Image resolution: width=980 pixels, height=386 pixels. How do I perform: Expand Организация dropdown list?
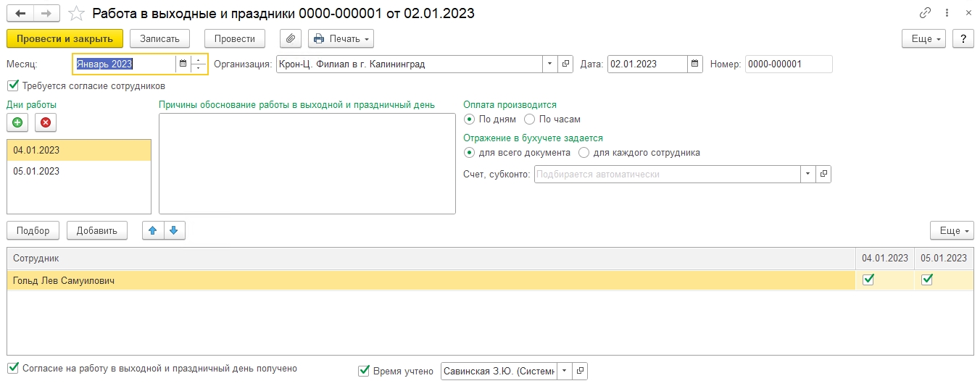coord(550,64)
